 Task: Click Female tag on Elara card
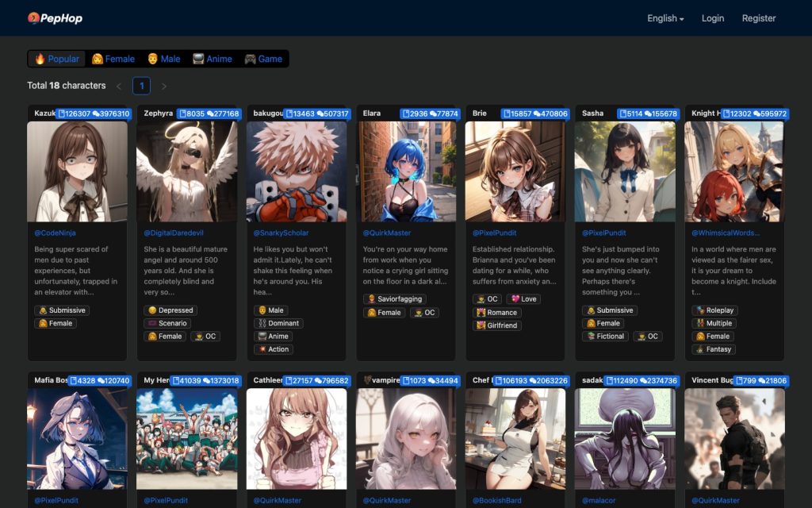tap(385, 313)
